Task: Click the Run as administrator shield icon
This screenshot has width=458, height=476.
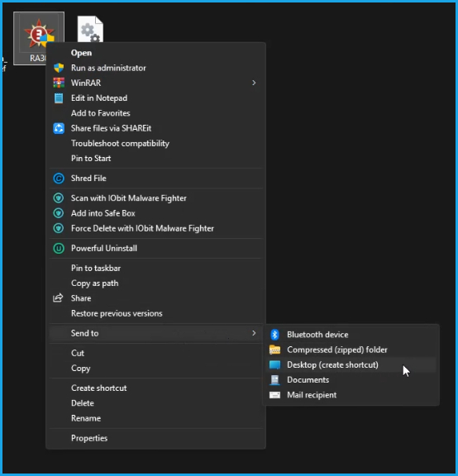Action: 59,68
